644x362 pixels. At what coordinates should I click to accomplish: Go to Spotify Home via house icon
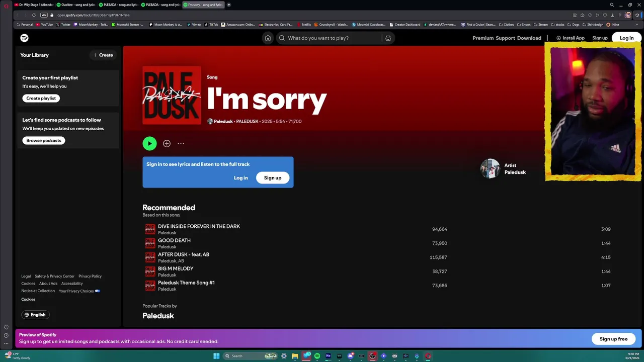268,38
